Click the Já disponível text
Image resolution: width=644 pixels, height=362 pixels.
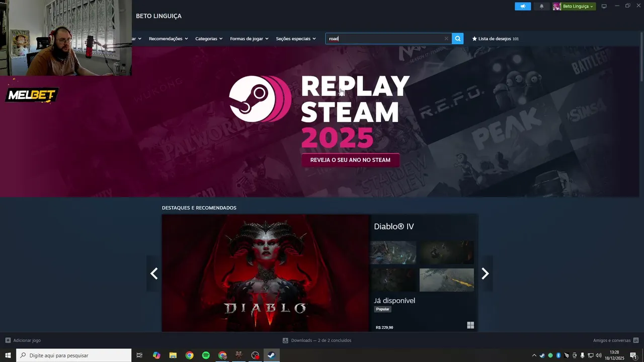point(394,301)
